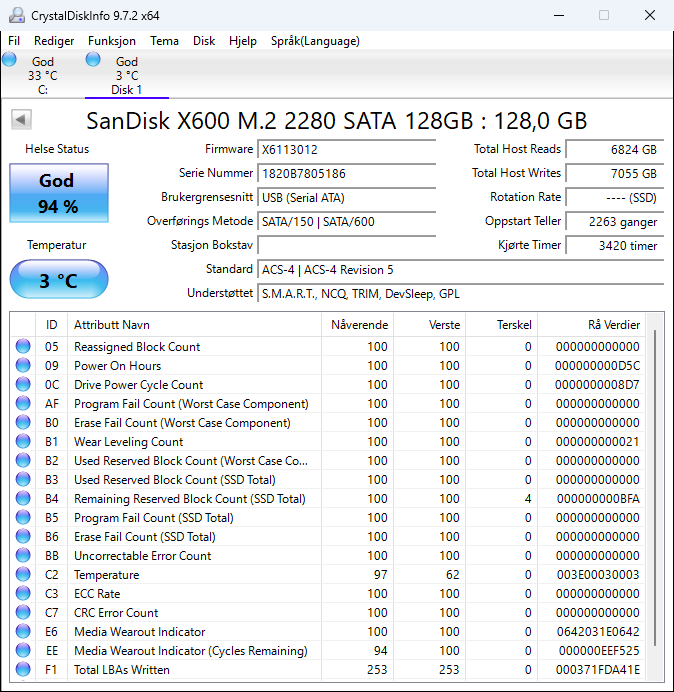Open the Rediger menu
The image size is (674, 692).
pos(54,41)
